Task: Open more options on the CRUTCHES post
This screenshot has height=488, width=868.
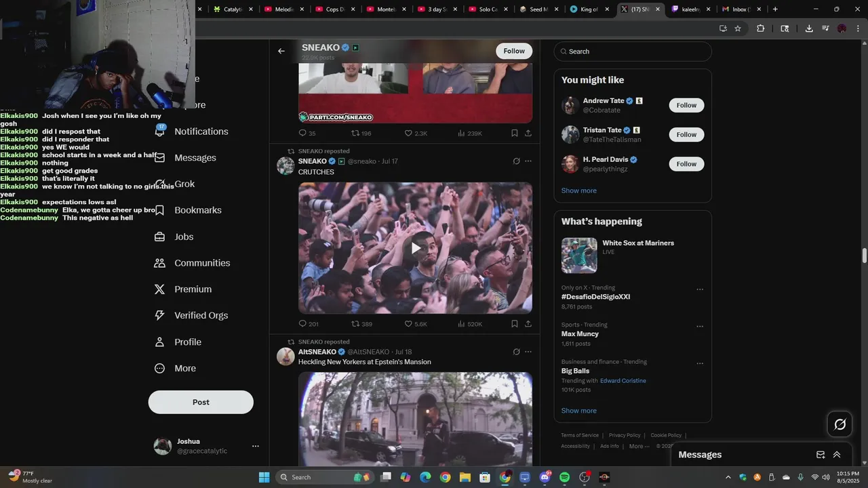Action: (528, 161)
